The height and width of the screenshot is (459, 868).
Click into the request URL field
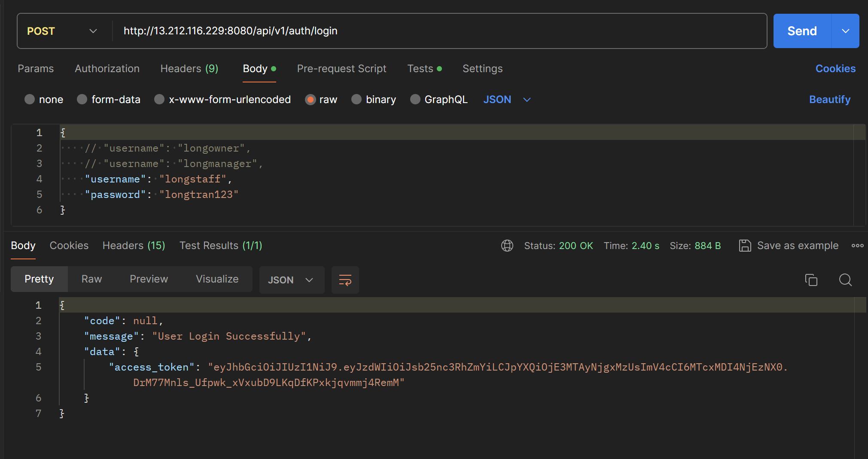(x=440, y=31)
